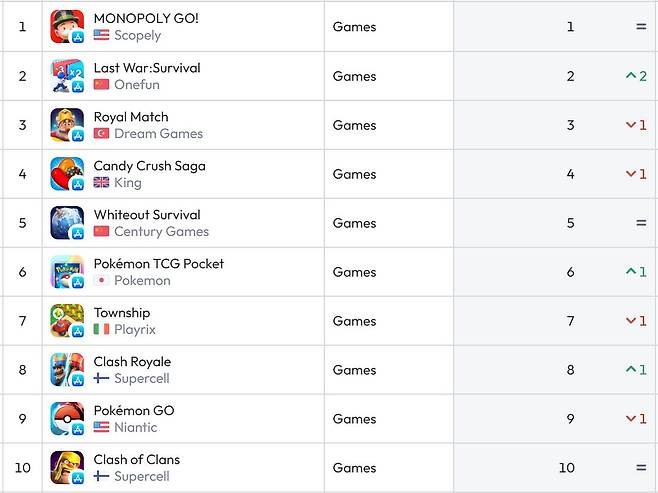Click the Pokémon TCG Pocket title
Image resolution: width=658 pixels, height=493 pixels.
click(x=158, y=264)
